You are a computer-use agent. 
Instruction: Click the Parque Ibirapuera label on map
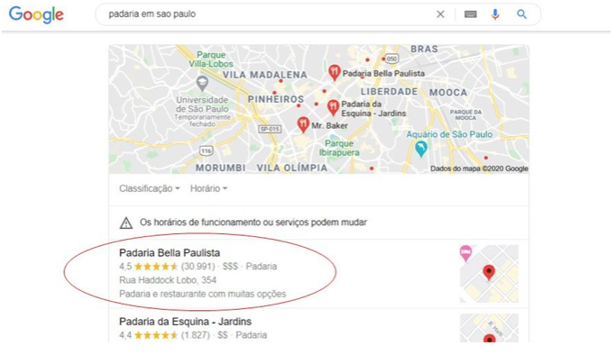(339, 148)
